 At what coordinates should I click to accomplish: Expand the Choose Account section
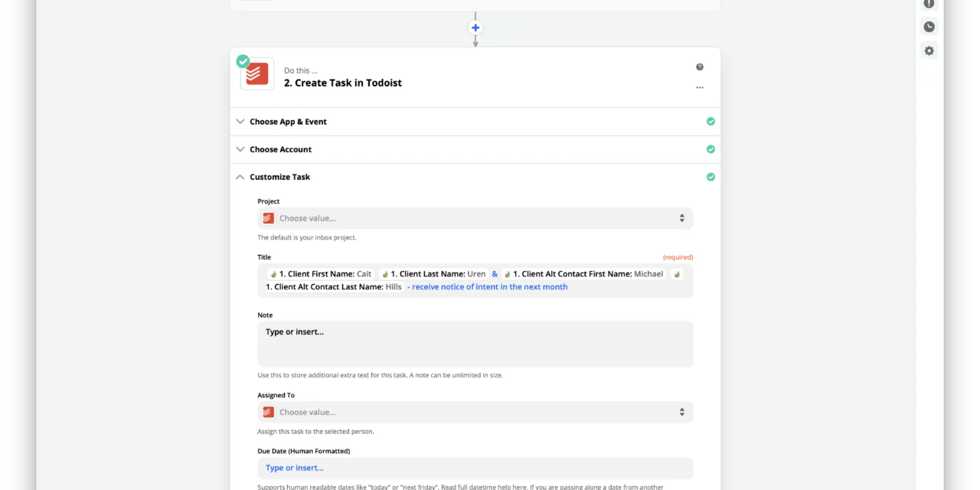click(475, 149)
